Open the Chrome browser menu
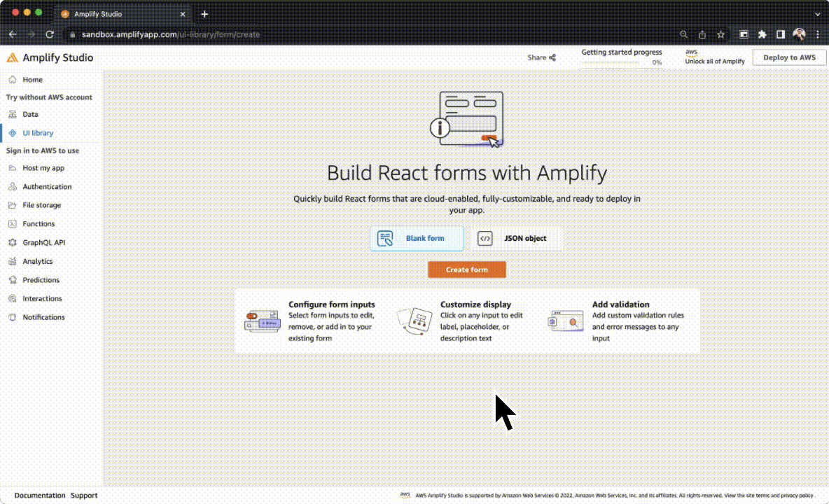This screenshot has height=504, width=829. click(x=818, y=34)
